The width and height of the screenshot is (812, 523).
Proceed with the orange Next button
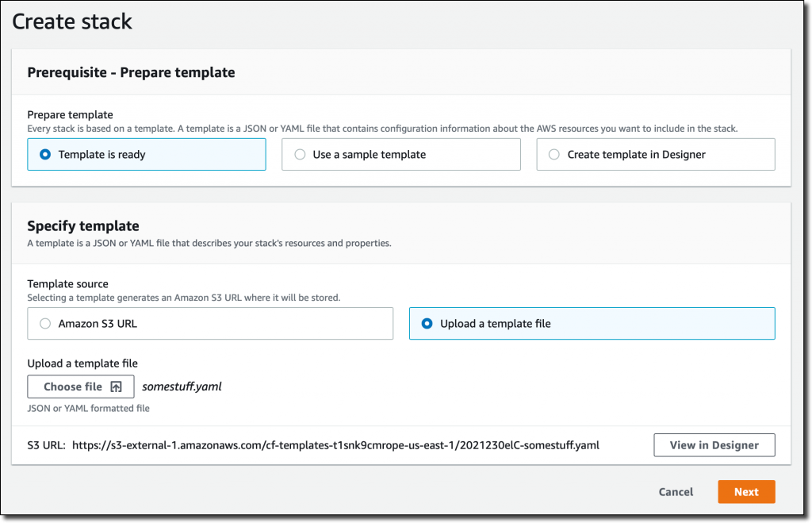[745, 492]
